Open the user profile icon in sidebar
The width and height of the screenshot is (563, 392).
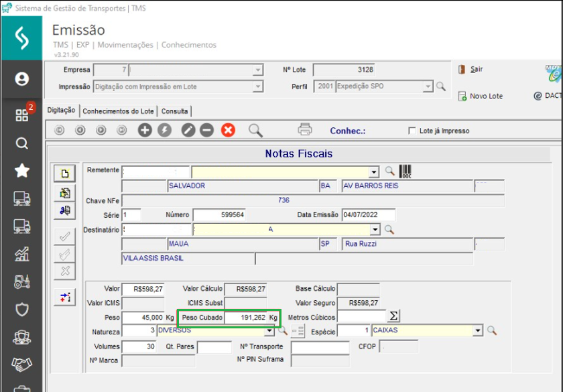21,79
